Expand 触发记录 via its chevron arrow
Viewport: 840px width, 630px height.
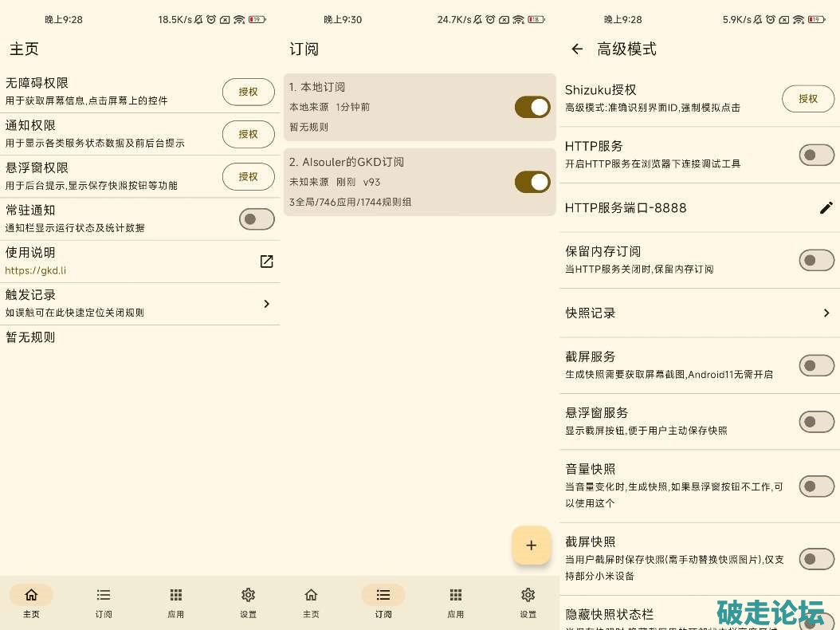pyautogui.click(x=266, y=304)
